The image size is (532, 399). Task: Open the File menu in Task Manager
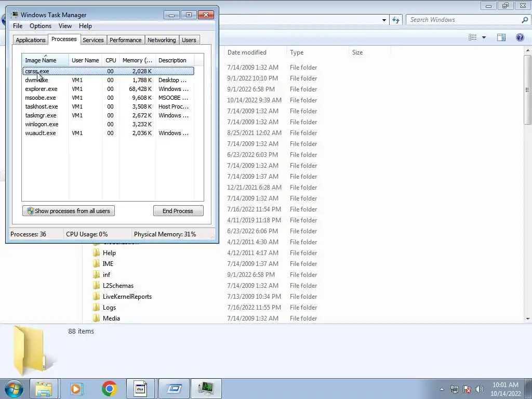tap(18, 26)
